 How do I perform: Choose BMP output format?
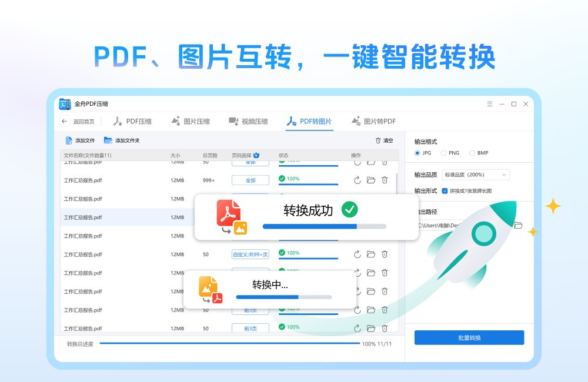coord(472,153)
